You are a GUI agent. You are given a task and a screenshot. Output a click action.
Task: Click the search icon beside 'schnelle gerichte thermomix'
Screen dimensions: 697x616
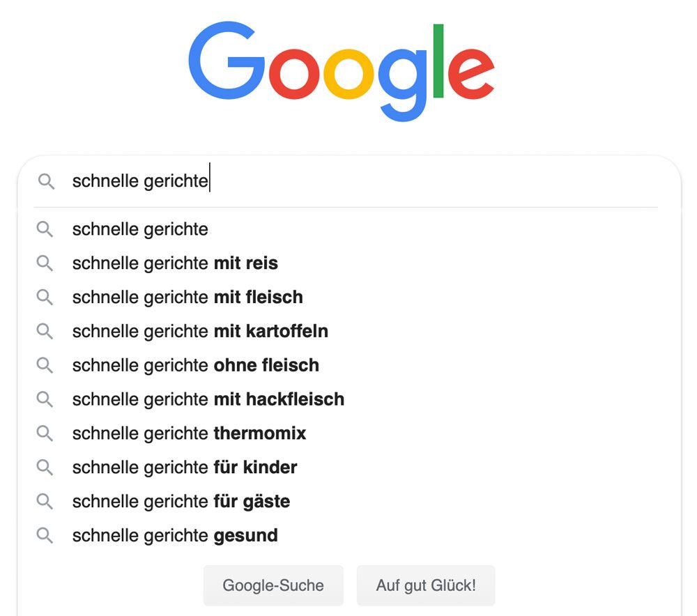[45, 433]
